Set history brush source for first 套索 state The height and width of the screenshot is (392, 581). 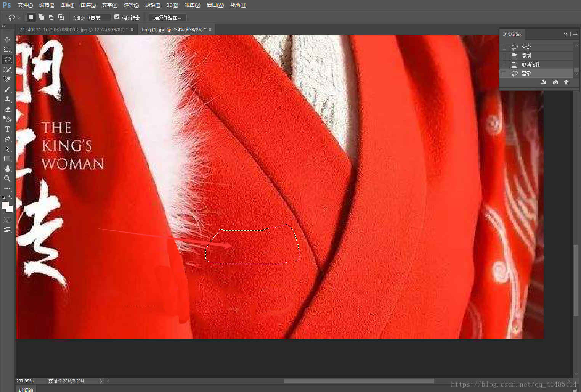pyautogui.click(x=504, y=47)
